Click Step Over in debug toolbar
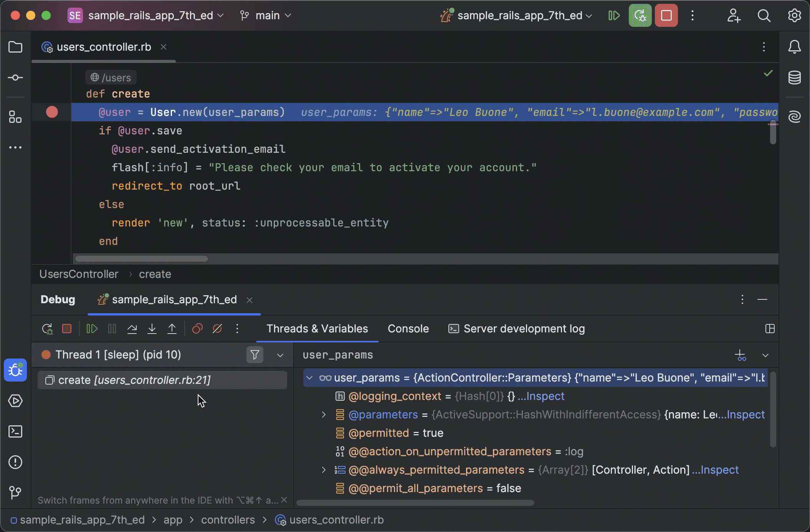The height and width of the screenshot is (532, 810). (x=132, y=329)
